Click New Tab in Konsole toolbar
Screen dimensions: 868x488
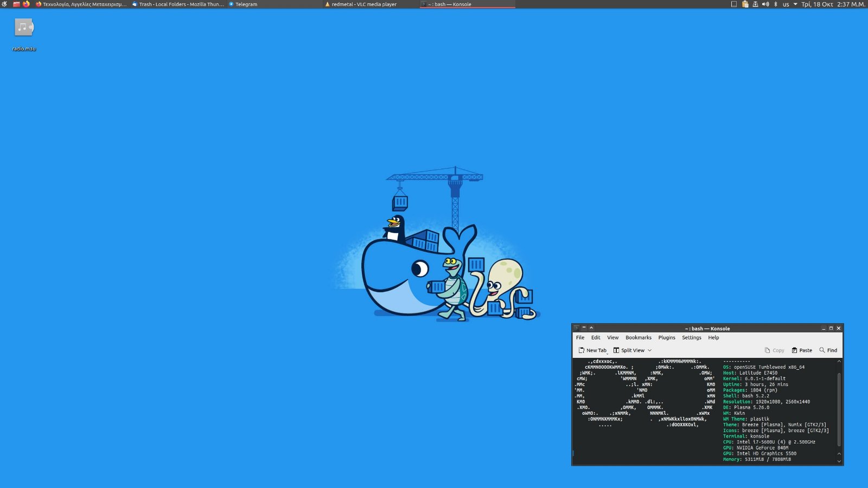pos(592,350)
